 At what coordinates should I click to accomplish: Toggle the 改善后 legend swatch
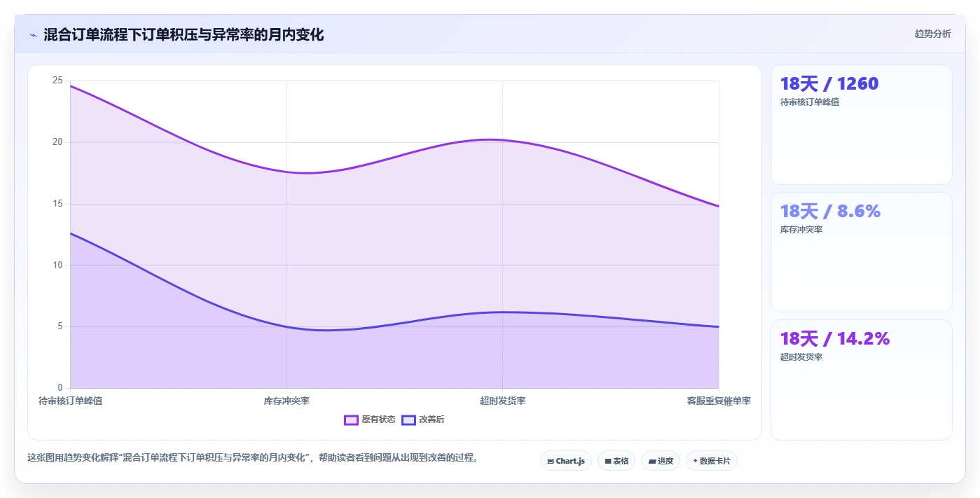pos(408,420)
